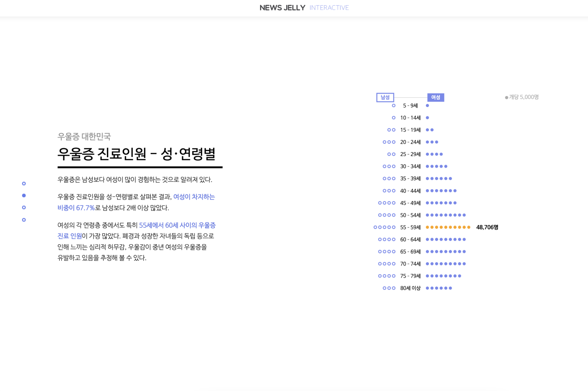
Task: Select the filled active page navigation dot
Action: pos(24,196)
